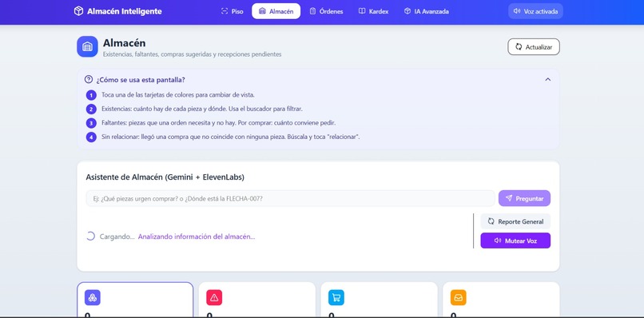Select the red warning triangle card icon
Screen dimensions: 644x318
214,298
